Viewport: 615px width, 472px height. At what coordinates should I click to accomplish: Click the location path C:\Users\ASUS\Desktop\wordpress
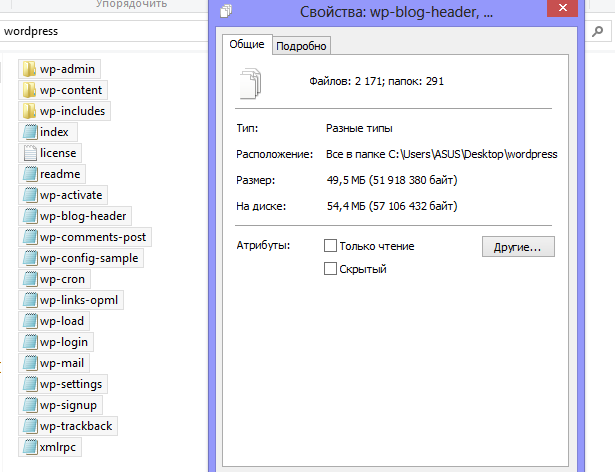(473, 154)
